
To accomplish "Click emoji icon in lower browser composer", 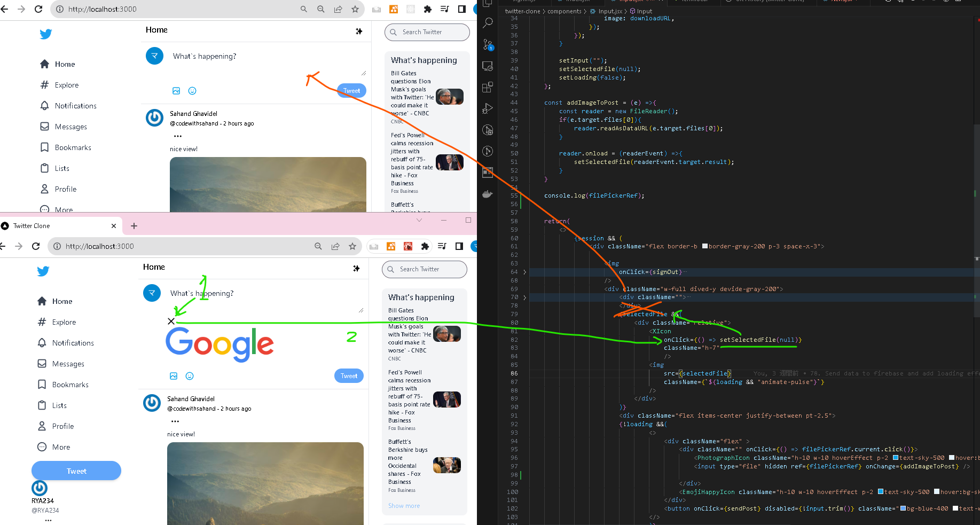I will tap(190, 376).
